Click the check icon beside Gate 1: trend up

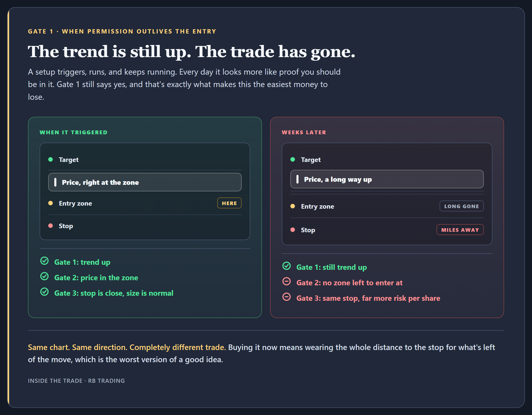(x=44, y=261)
